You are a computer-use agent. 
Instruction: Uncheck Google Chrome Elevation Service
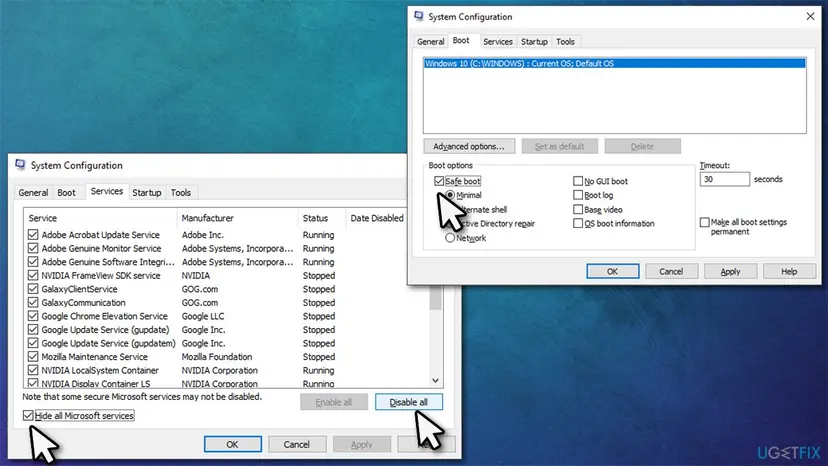click(33, 316)
